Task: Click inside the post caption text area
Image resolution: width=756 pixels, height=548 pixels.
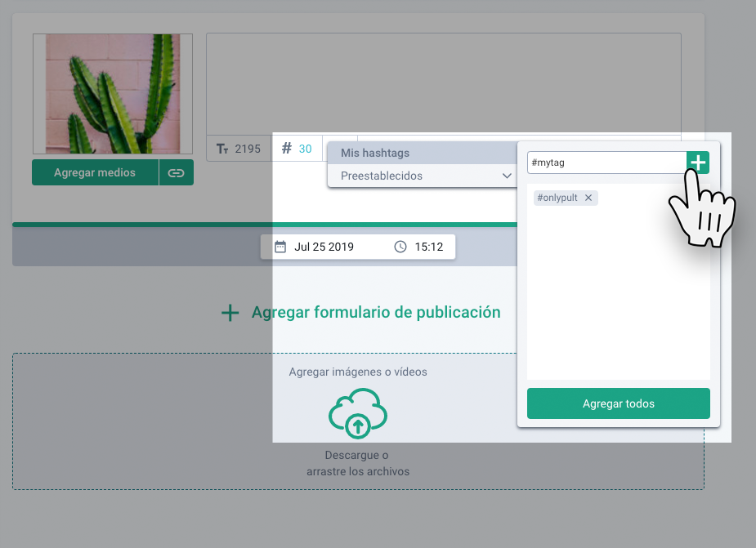Action: [443, 82]
